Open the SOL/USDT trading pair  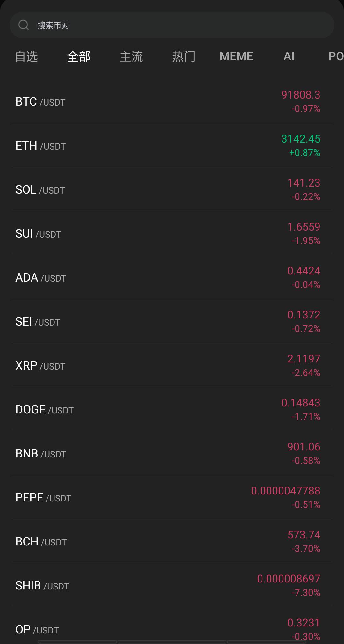[x=40, y=190]
